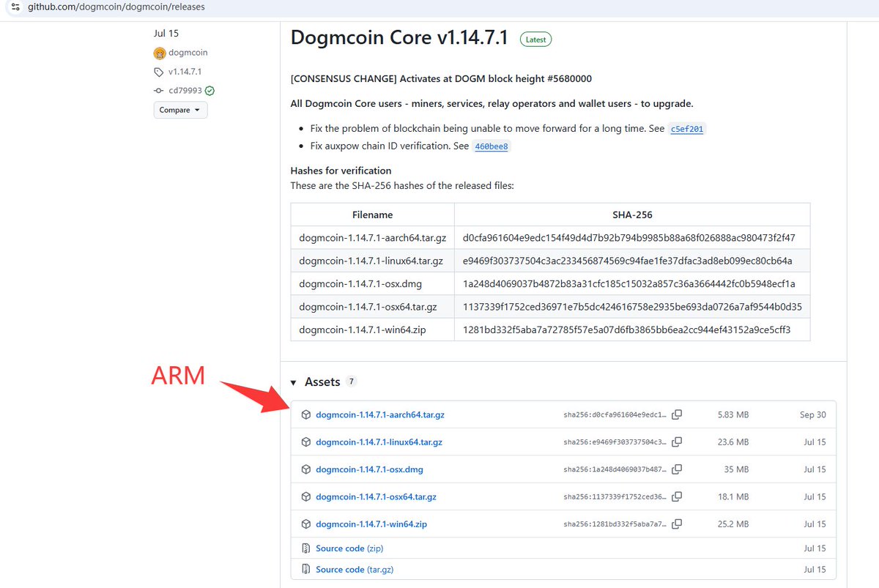The width and height of the screenshot is (879, 588).
Task: Click the Filename column header
Action: click(372, 215)
